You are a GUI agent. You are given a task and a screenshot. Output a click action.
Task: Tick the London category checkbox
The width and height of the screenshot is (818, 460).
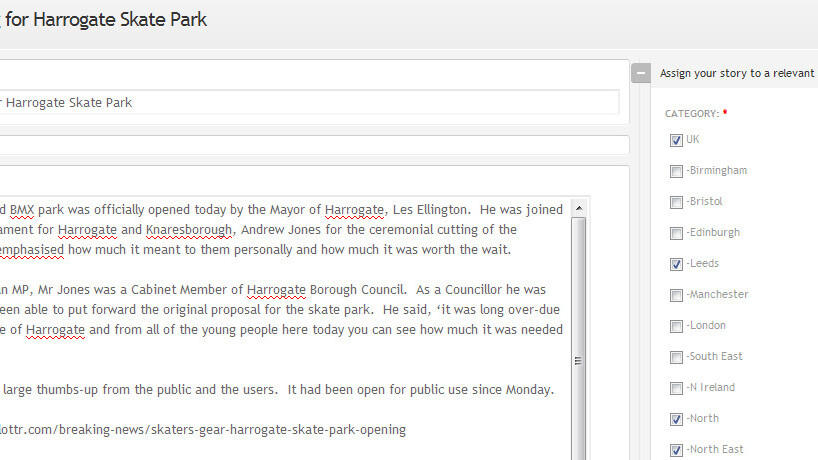click(x=677, y=326)
